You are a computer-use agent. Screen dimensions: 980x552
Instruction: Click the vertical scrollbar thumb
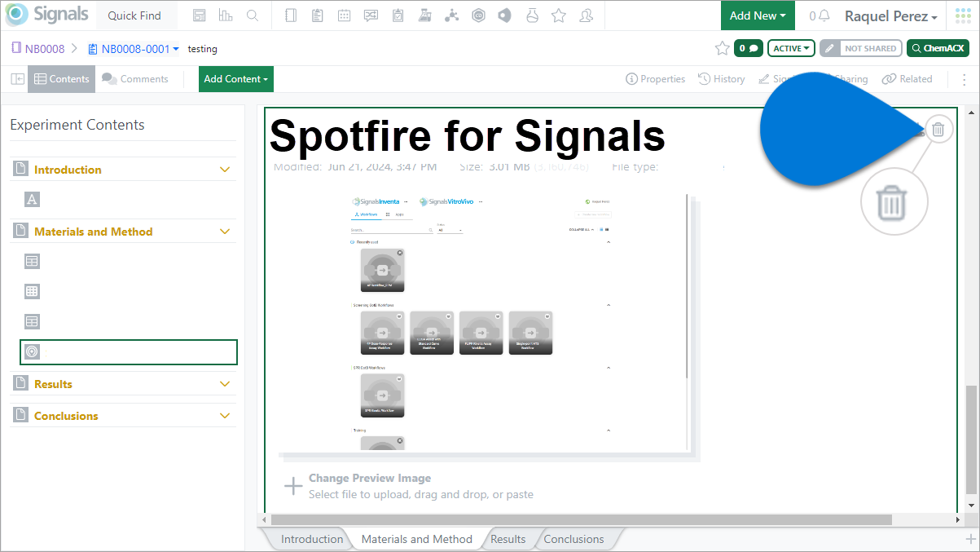(970, 439)
